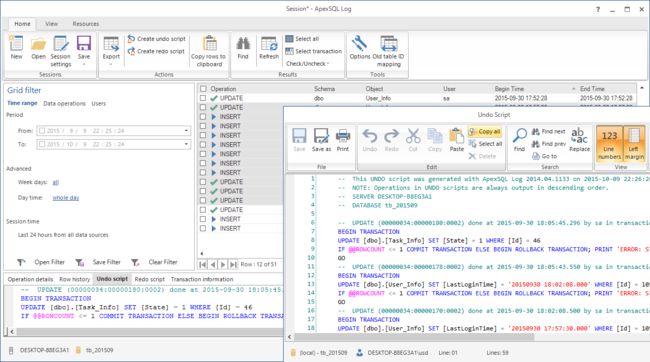Screen dimensions: 650x362
Task: Click Undo Script horizontal scrollbar
Action: (413, 337)
